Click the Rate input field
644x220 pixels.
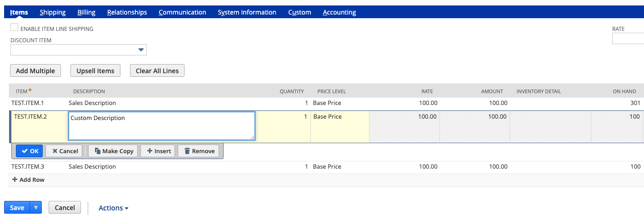(628, 39)
